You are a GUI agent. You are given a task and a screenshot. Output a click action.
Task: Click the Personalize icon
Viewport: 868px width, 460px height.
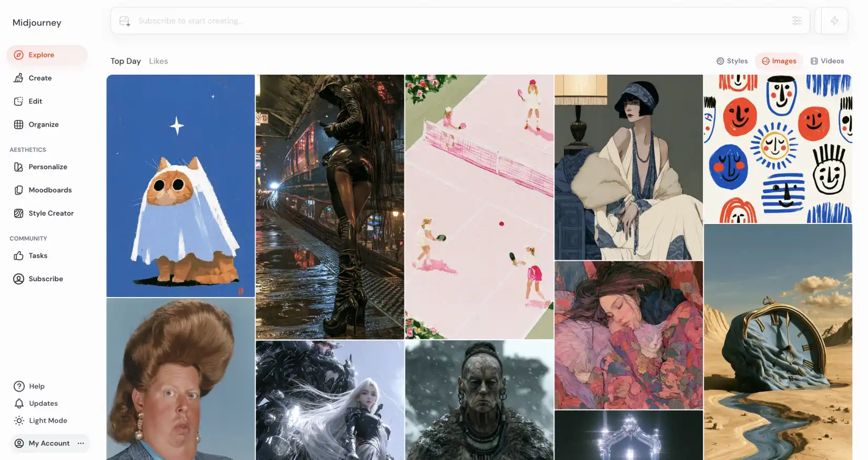(18, 167)
